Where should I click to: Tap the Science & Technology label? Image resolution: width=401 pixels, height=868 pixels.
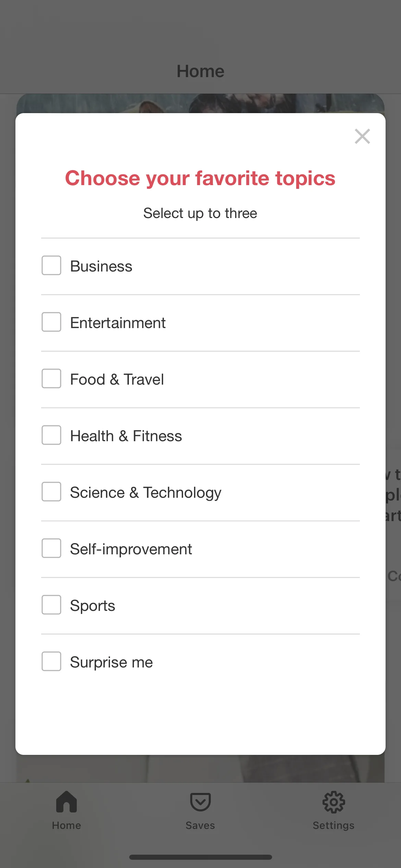tap(146, 493)
